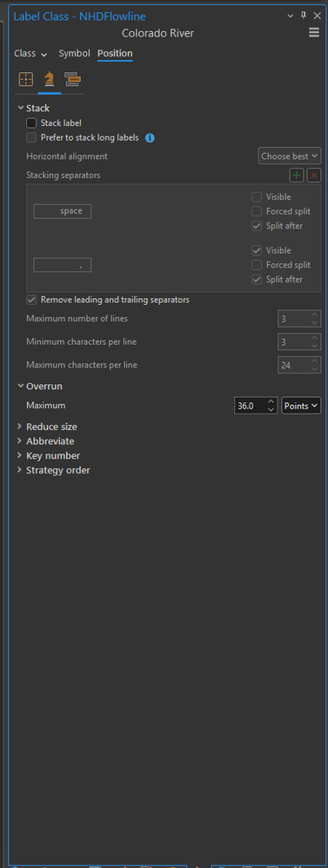Click the Colorado River label class name
Viewport: 328px width, 868px height.
(x=157, y=33)
